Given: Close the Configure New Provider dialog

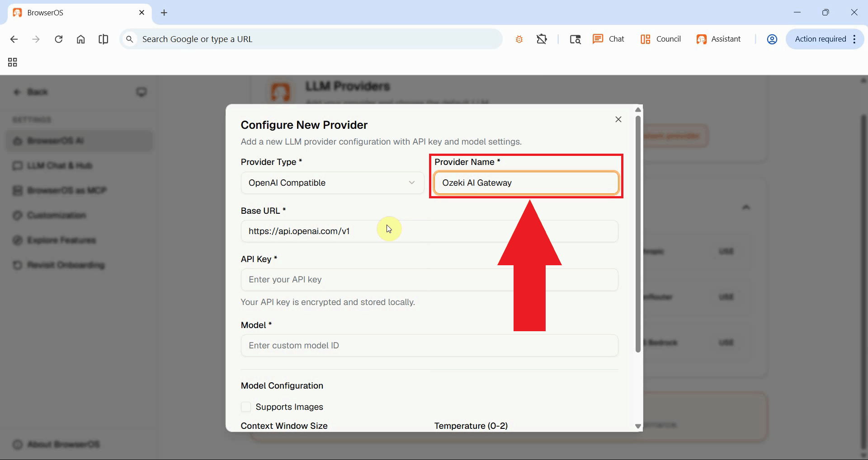Looking at the screenshot, I should pyautogui.click(x=618, y=119).
